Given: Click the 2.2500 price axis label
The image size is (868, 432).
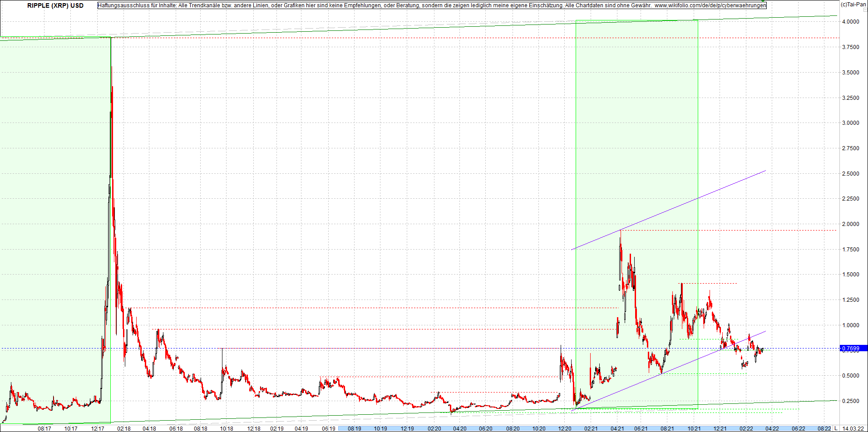Looking at the screenshot, I should 850,199.
